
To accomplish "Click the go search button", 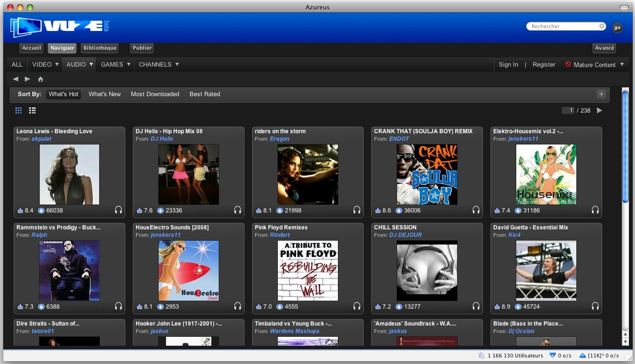I will point(617,28).
